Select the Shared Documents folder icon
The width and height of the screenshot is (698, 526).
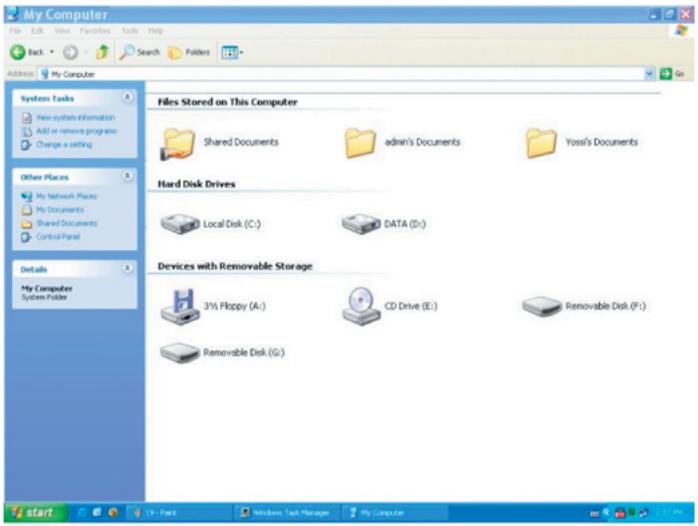click(178, 143)
